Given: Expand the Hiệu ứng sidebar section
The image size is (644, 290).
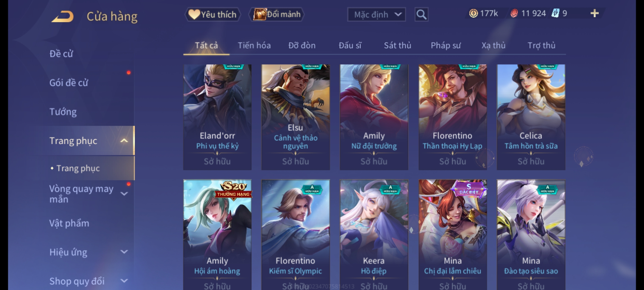Looking at the screenshot, I should tap(124, 252).
